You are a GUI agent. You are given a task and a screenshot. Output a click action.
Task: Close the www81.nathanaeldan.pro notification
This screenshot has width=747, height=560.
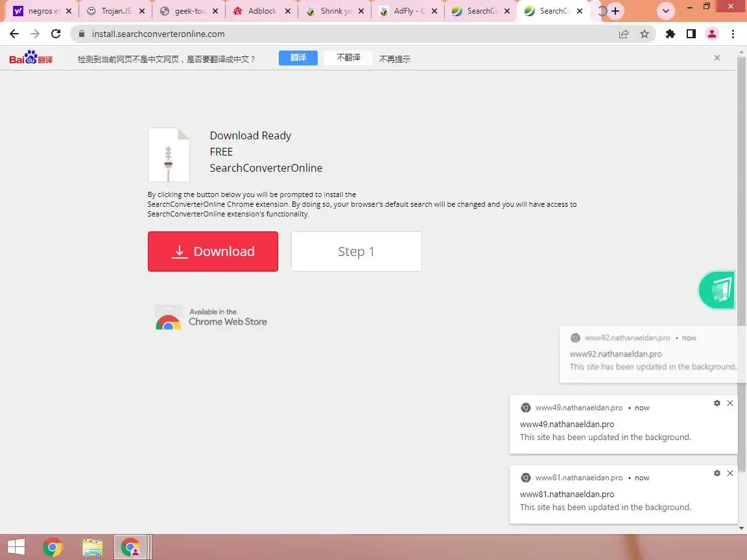[730, 473]
